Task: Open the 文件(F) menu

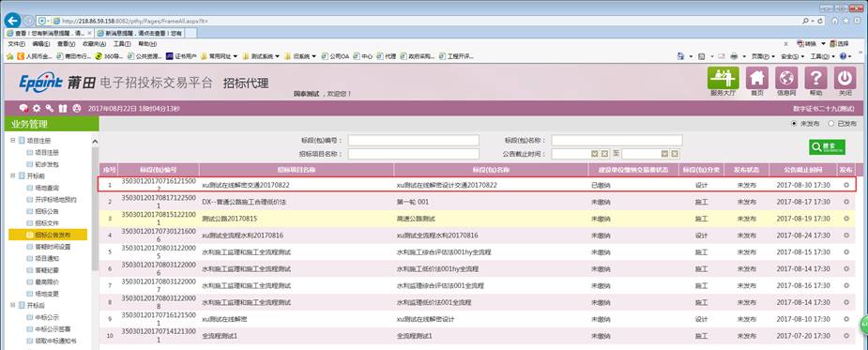Action: [x=16, y=44]
